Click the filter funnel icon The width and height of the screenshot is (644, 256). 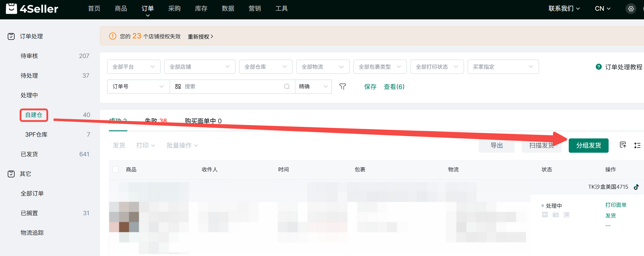pos(343,87)
